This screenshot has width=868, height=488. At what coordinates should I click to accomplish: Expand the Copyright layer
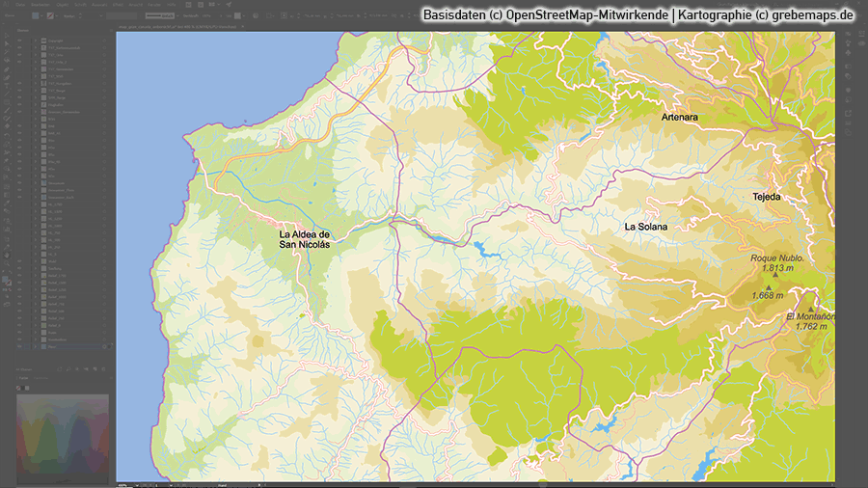pos(37,41)
